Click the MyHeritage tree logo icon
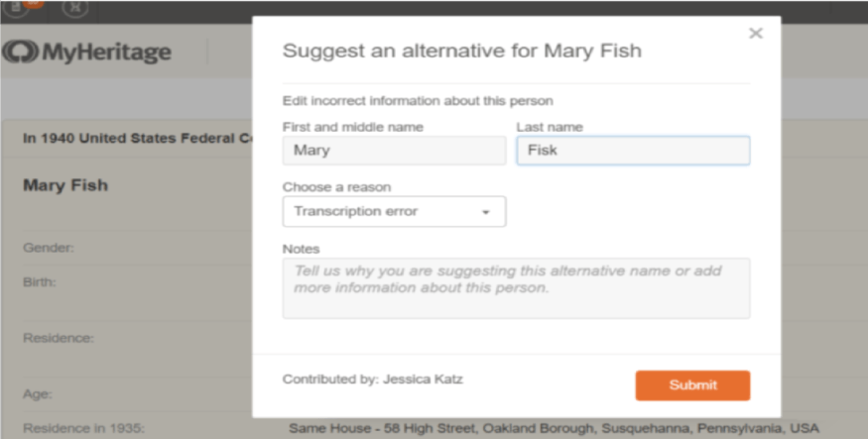The image size is (868, 439). [20, 52]
